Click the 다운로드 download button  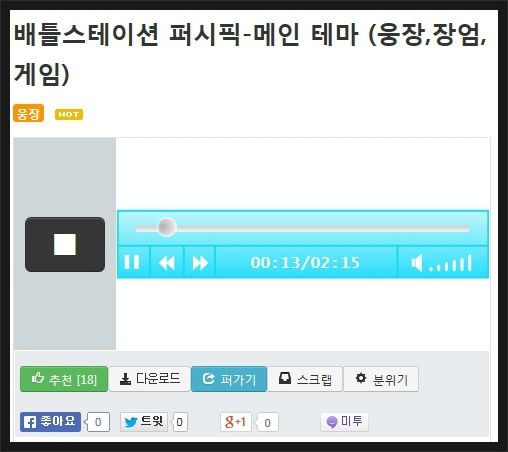click(149, 379)
